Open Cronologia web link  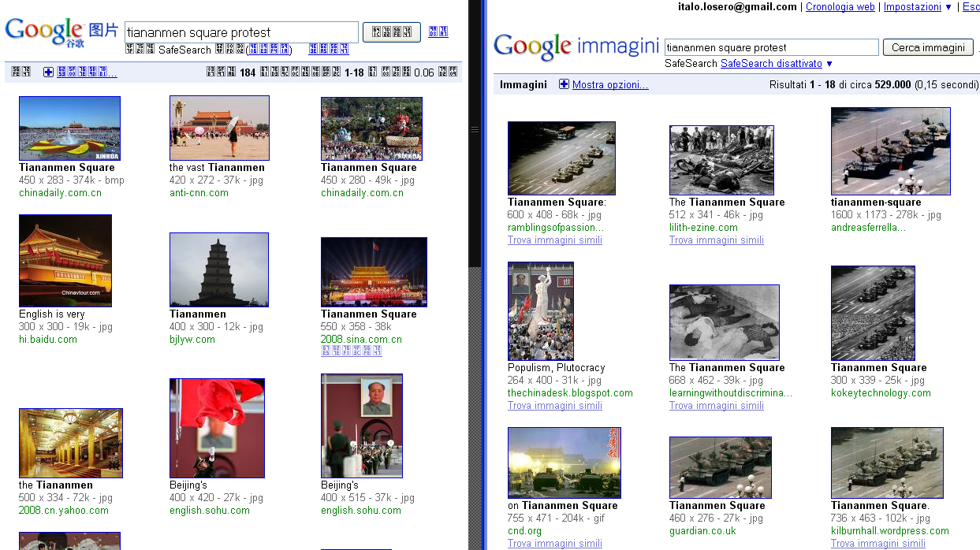click(840, 7)
